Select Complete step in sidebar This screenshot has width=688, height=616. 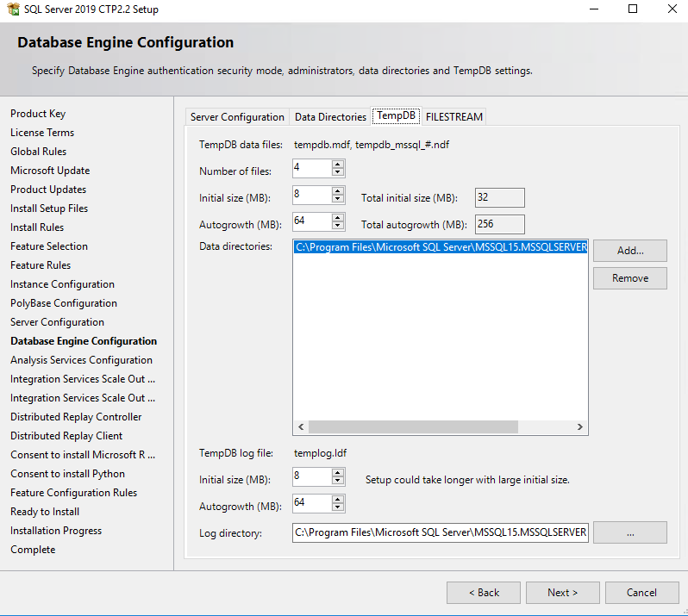pos(33,550)
